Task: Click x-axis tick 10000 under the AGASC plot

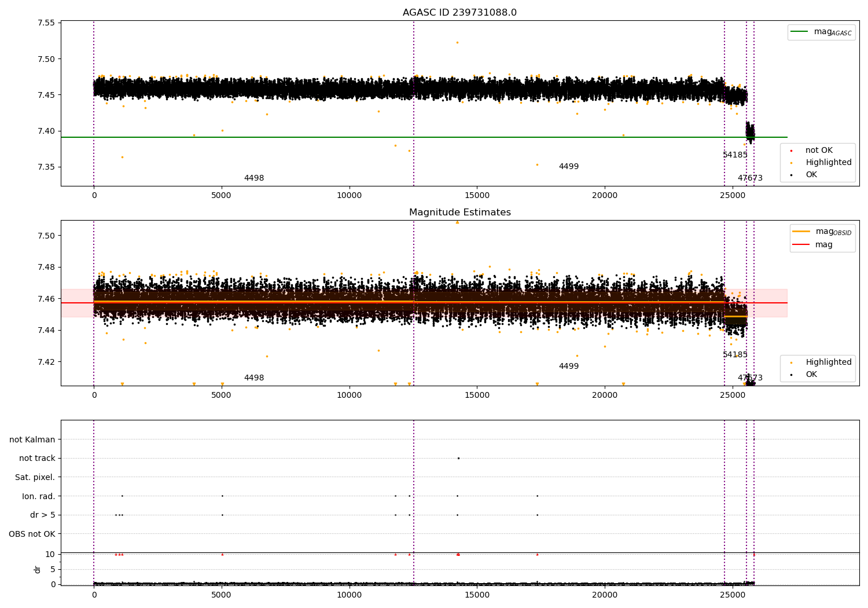Action: click(349, 195)
